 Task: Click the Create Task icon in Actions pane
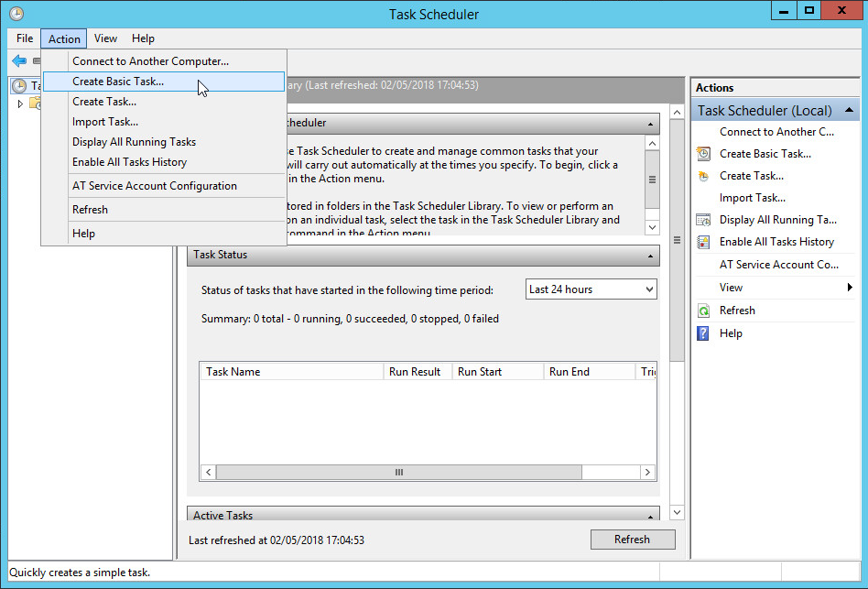point(703,175)
